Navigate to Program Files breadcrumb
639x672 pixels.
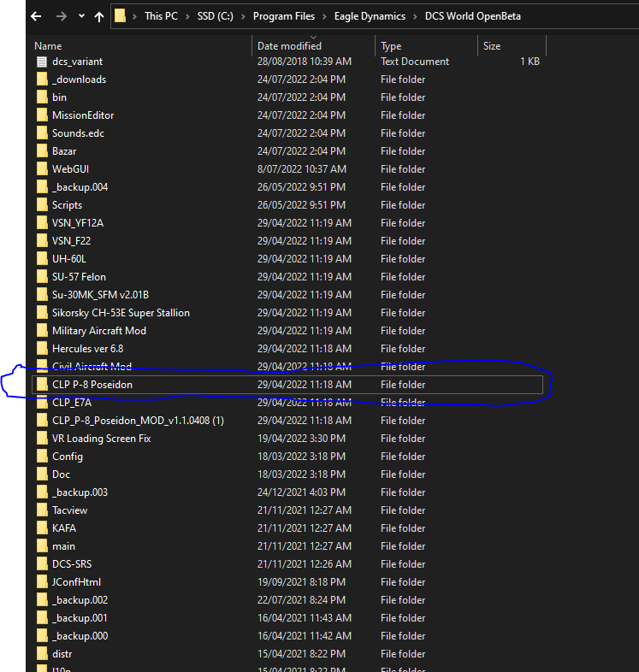tap(284, 16)
